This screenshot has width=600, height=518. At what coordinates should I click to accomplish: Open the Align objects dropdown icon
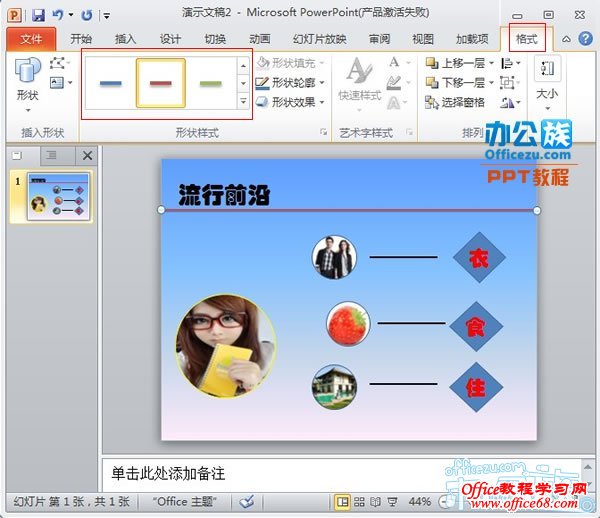(x=511, y=63)
